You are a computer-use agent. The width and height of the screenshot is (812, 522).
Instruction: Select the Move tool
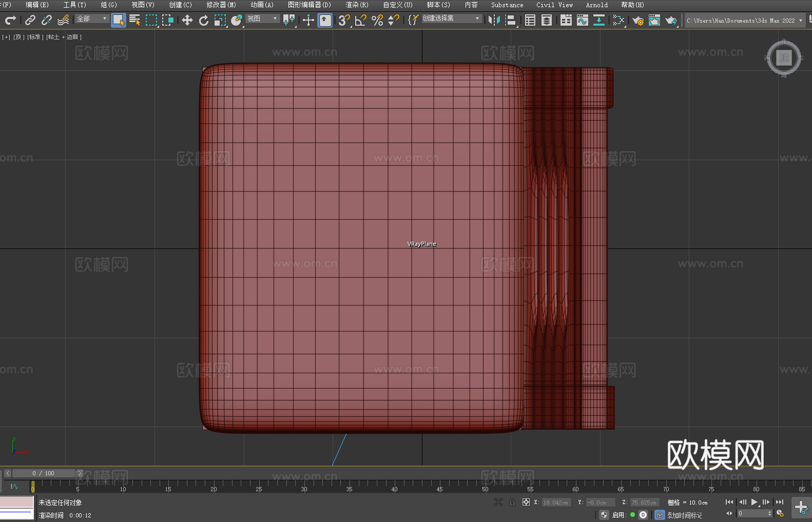click(187, 20)
